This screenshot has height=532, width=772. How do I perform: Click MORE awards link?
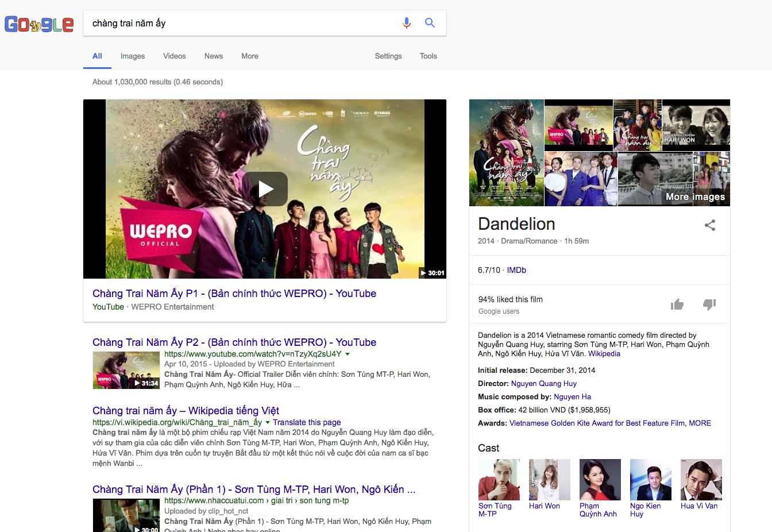(x=700, y=423)
